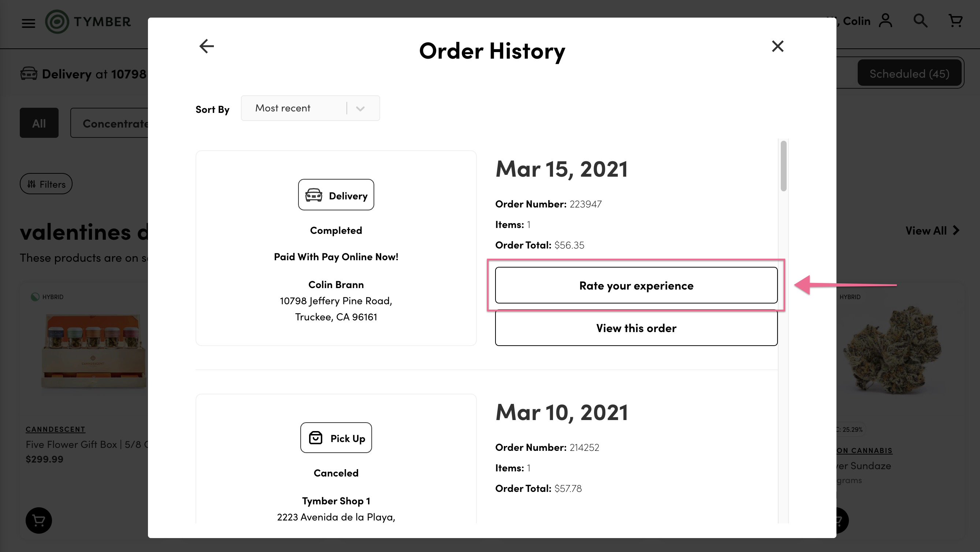Select the All category tab

click(39, 123)
